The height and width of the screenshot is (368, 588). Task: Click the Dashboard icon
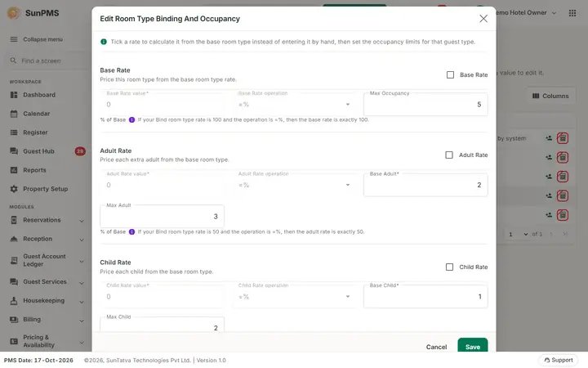(14, 95)
